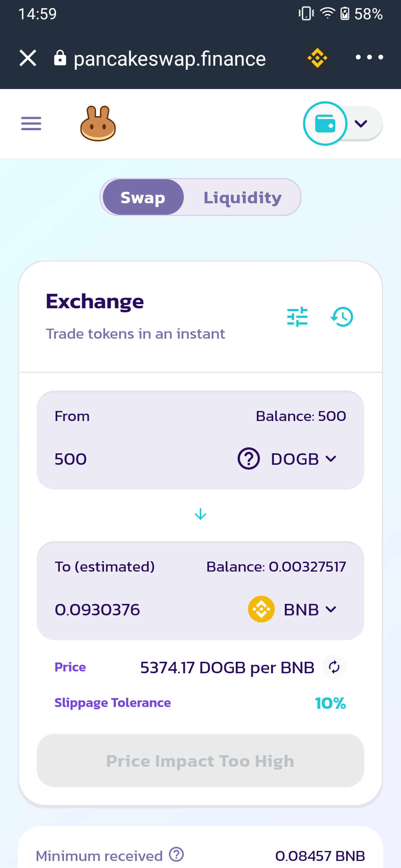Tap the Minimum received help icon
401x868 pixels.
click(176, 855)
